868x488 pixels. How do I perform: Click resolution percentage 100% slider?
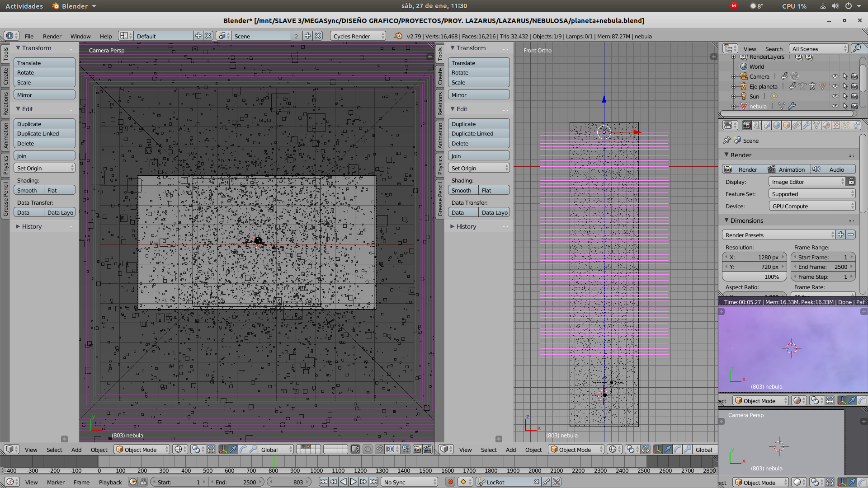[754, 277]
